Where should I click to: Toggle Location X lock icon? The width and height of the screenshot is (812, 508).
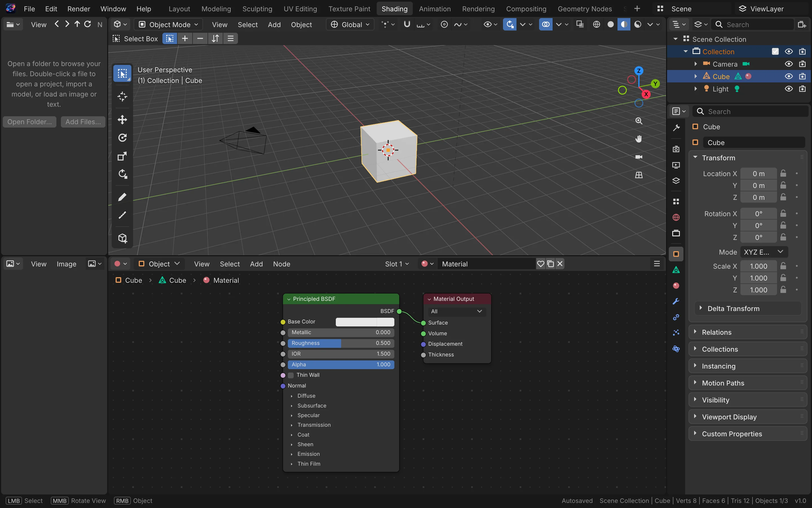[783, 173]
